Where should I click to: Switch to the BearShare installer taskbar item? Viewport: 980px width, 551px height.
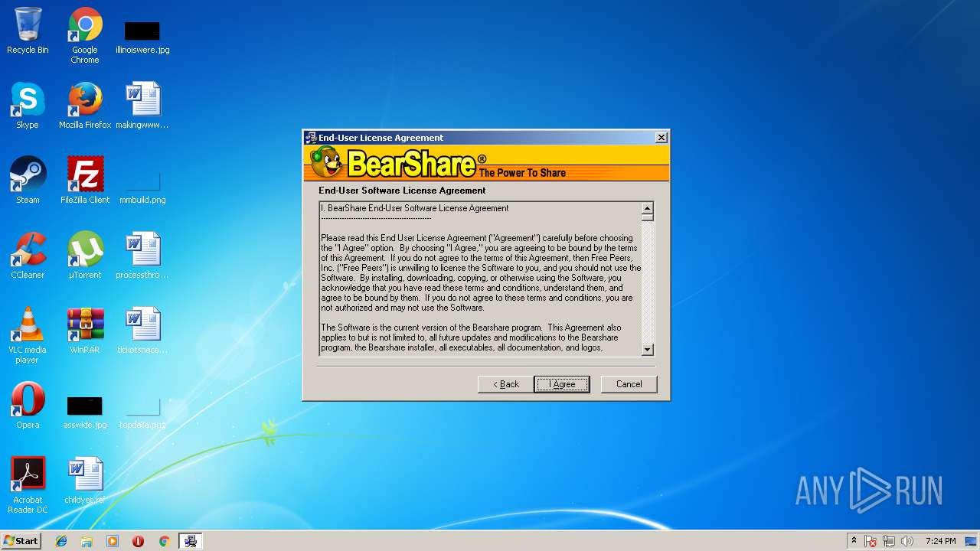pyautogui.click(x=190, y=541)
